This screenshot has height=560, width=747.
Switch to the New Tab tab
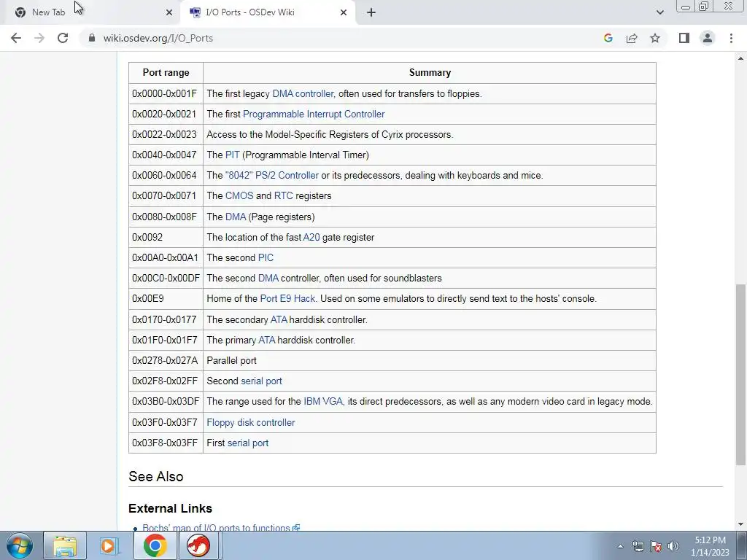click(90, 12)
